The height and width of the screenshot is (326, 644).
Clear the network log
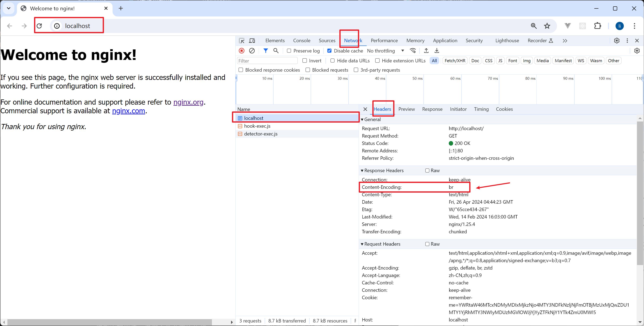point(252,51)
